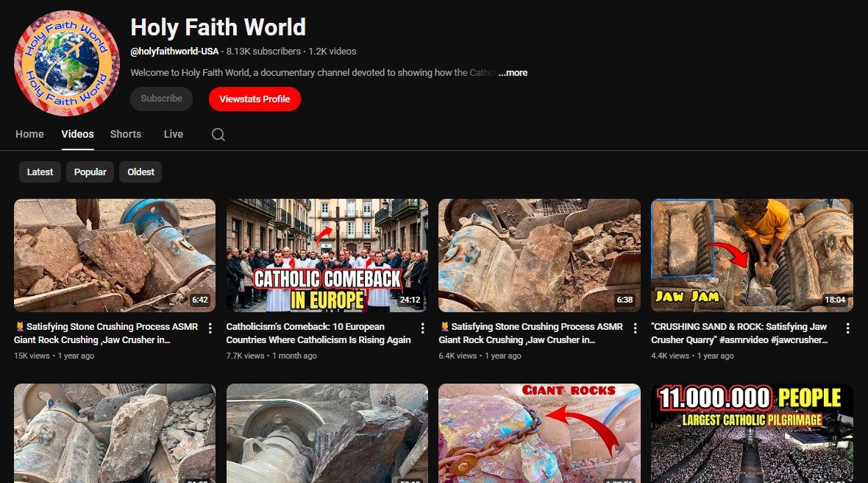Image resolution: width=868 pixels, height=483 pixels.
Task: Open three-dot menu for Crushing Sand & Rock video
Action: 847,328
